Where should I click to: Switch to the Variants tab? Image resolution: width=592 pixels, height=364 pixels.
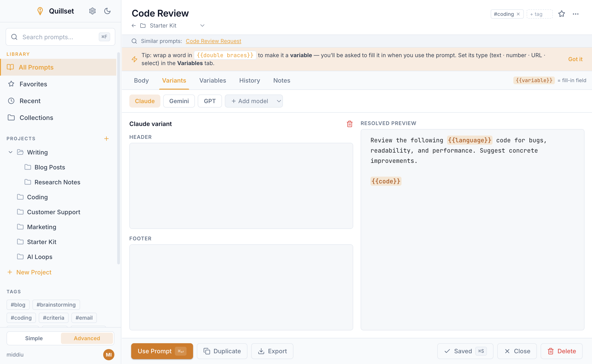point(174,80)
